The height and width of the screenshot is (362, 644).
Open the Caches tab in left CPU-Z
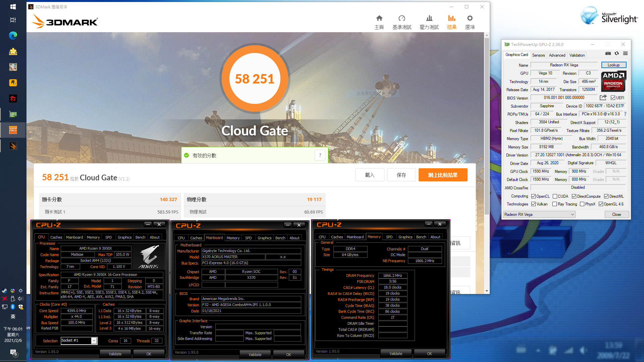click(x=56, y=237)
